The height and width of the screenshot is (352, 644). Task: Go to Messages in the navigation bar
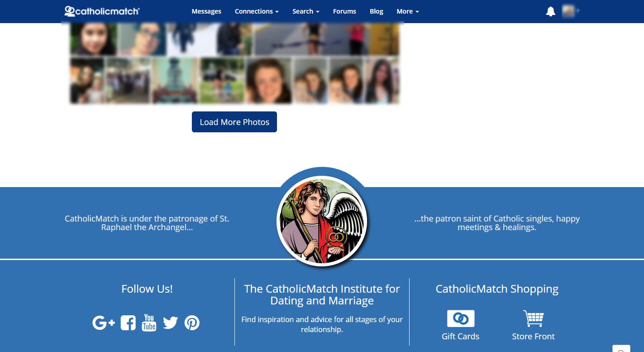[206, 11]
